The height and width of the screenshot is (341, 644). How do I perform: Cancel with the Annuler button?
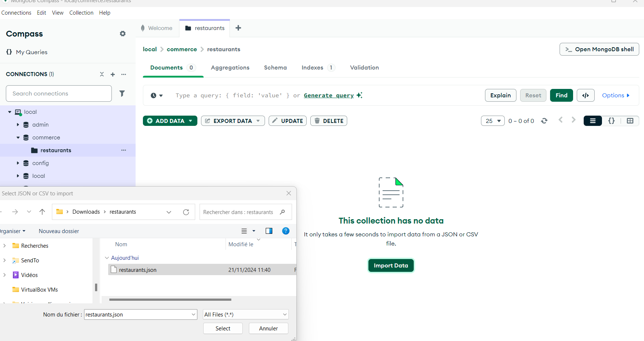269,329
